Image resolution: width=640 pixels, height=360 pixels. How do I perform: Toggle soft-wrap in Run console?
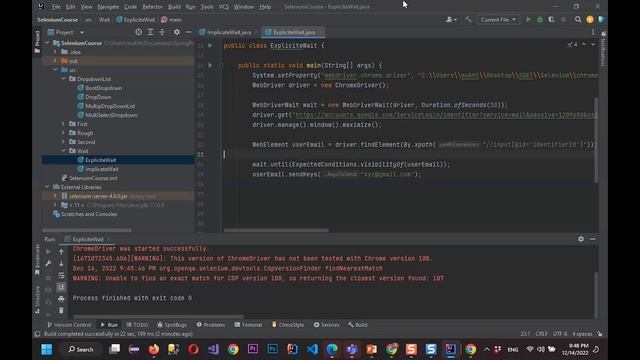tap(61, 276)
